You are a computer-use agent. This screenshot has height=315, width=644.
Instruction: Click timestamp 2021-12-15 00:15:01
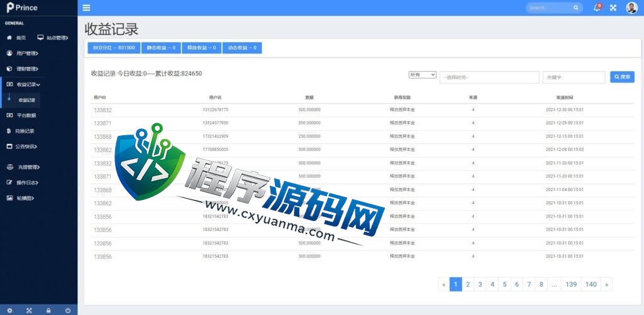click(x=564, y=136)
